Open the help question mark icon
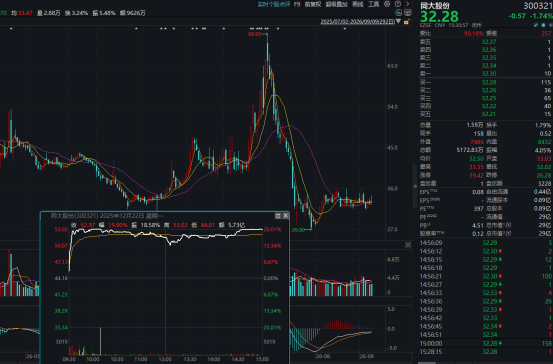 click(398, 4)
